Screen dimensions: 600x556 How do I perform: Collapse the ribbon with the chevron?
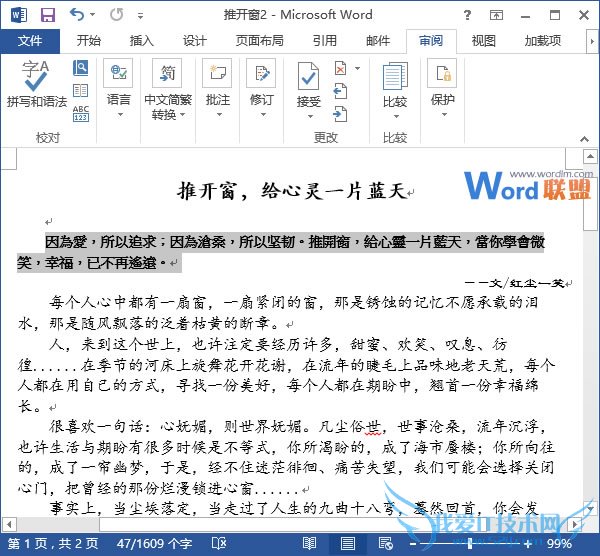click(x=584, y=139)
